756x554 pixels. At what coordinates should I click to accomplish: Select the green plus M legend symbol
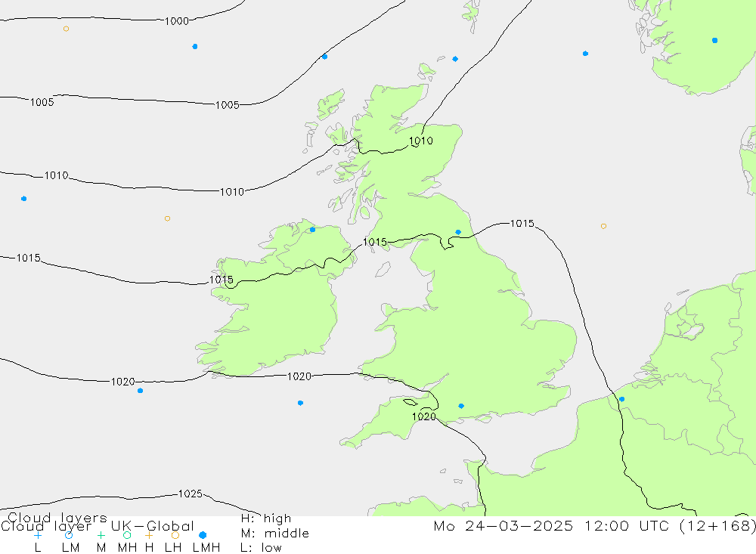101,535
